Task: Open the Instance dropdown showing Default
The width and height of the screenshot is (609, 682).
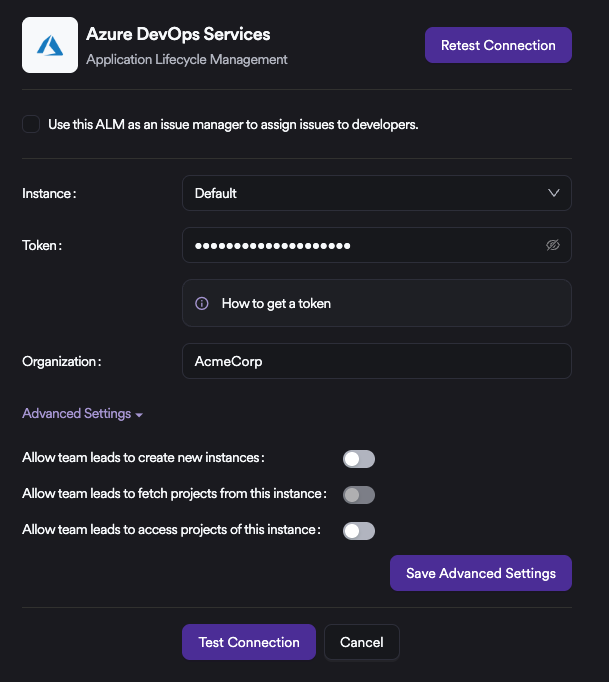Action: 377,193
